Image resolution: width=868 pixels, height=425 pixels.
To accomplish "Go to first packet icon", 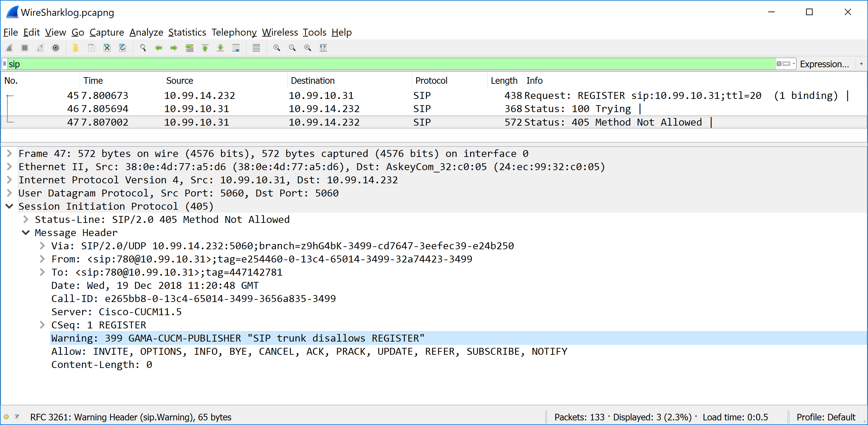I will coord(205,48).
